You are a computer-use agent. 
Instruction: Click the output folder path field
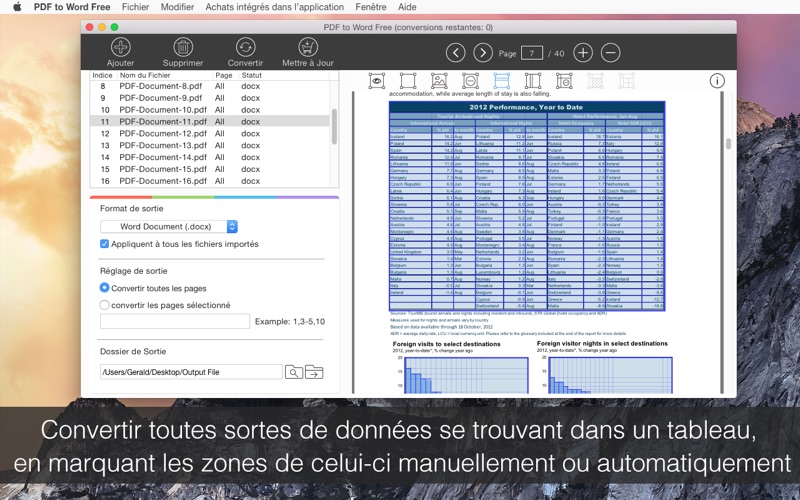coord(191,372)
